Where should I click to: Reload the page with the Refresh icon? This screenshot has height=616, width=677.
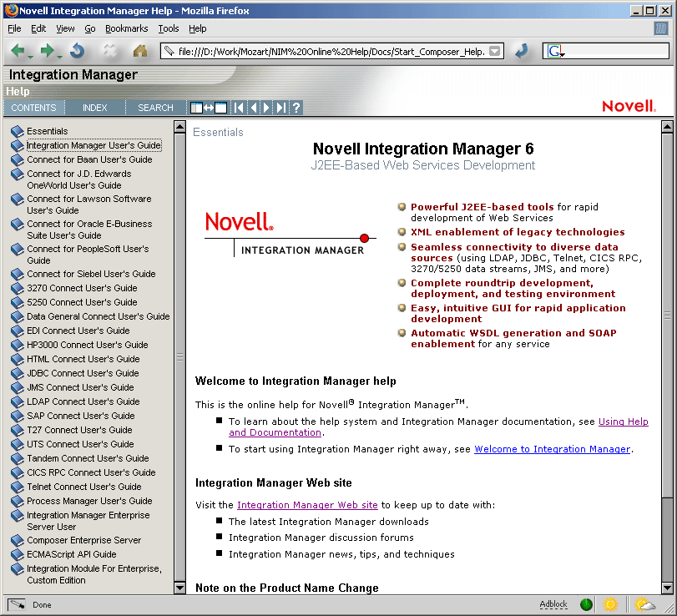[x=78, y=51]
